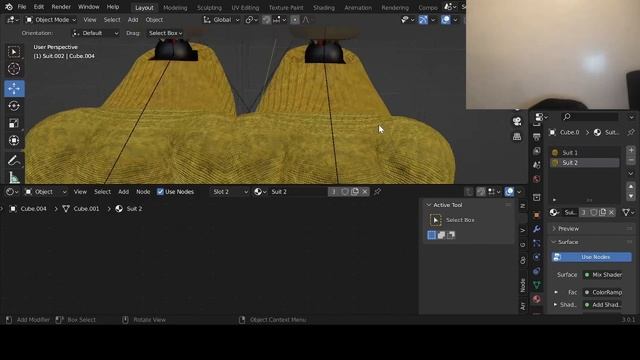
Task: Open the Modifier properties wrench tab
Action: tap(537, 229)
